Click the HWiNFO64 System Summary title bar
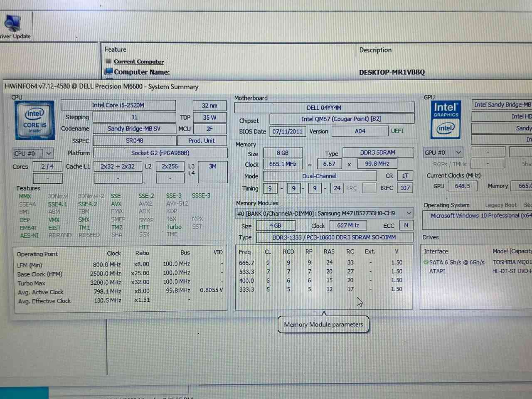 (x=268, y=86)
